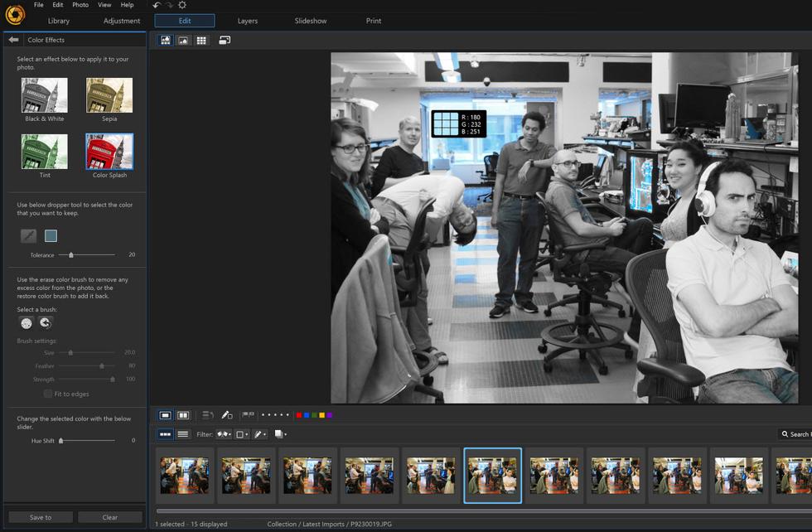Apply the blue color label
The width and height of the screenshot is (812, 532).
[x=307, y=415]
